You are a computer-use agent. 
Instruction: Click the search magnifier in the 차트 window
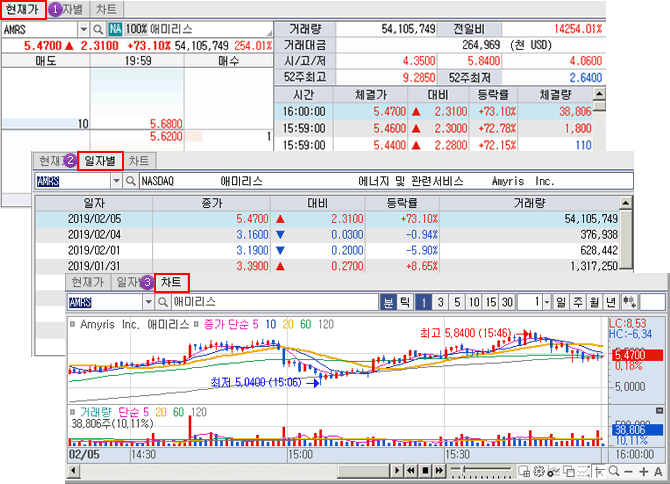point(162,302)
